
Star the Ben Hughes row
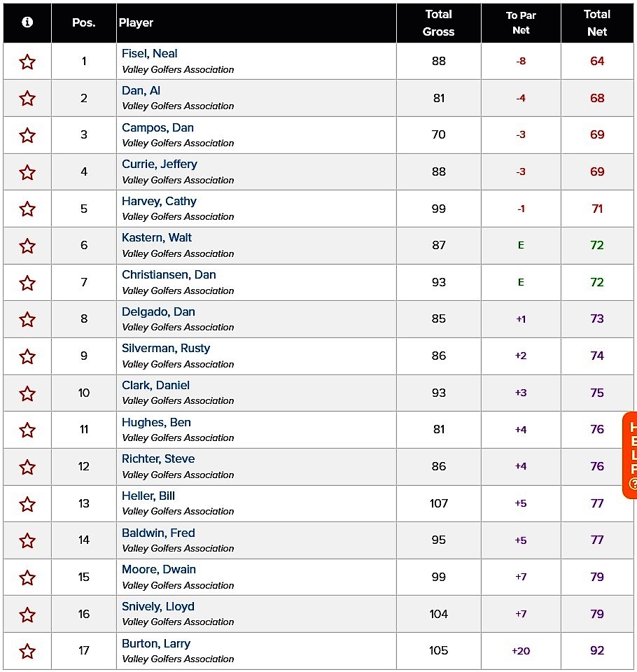coord(27,430)
